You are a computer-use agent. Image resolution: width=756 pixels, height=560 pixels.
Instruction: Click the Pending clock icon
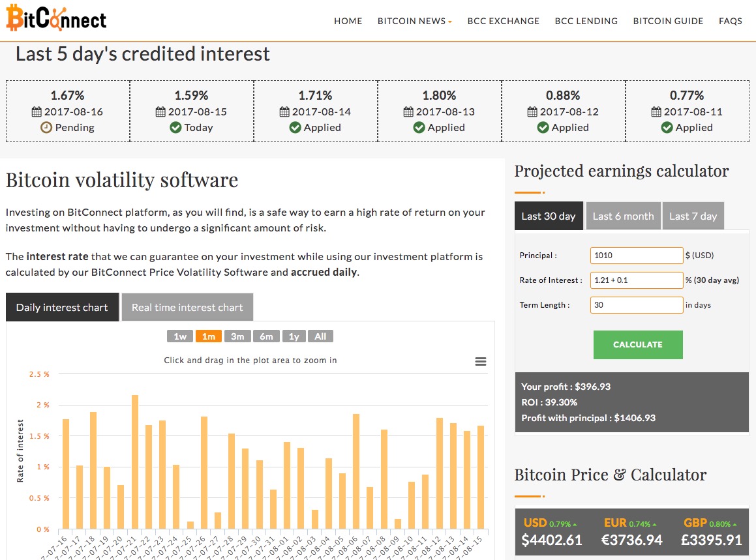pyautogui.click(x=46, y=128)
